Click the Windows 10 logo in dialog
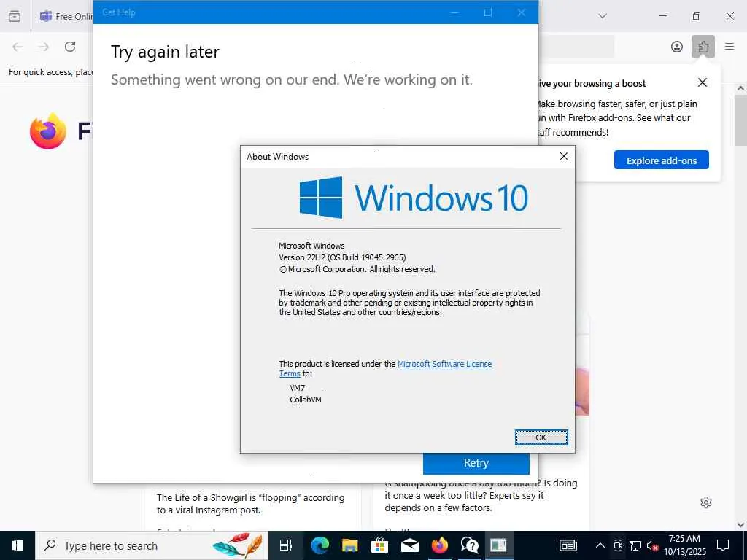 (x=414, y=198)
